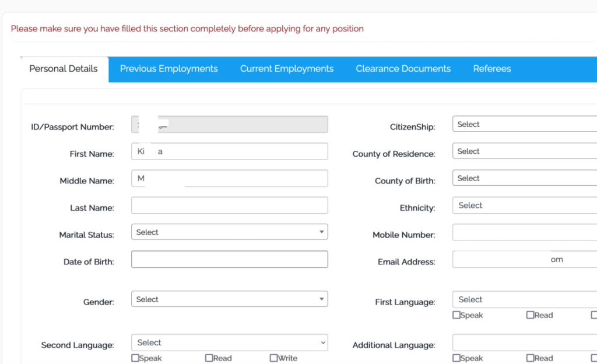Open the Gender dropdown

click(x=229, y=299)
